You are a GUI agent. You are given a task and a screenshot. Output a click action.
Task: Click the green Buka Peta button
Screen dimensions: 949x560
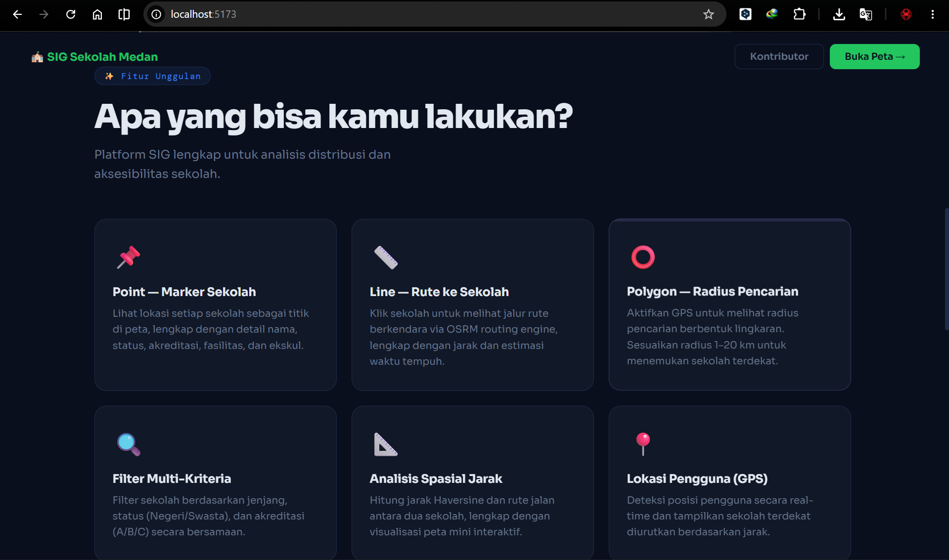click(x=874, y=56)
